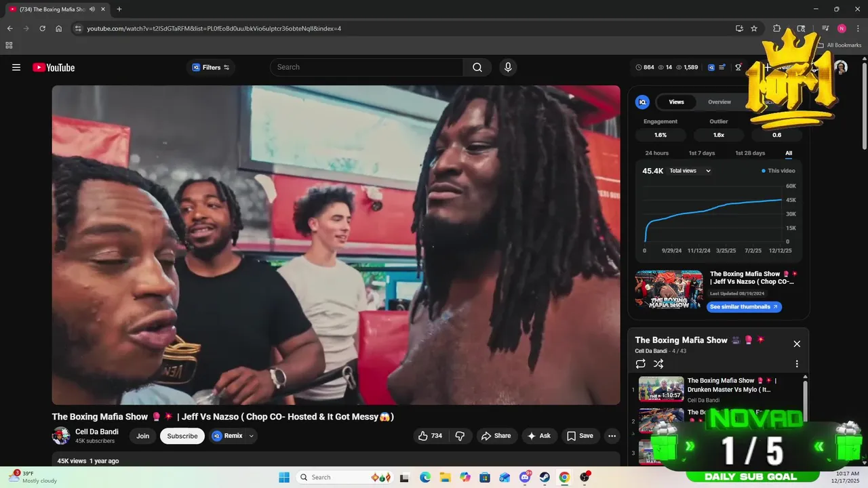Go back in the browser
This screenshot has width=868, height=488.
point(10,28)
